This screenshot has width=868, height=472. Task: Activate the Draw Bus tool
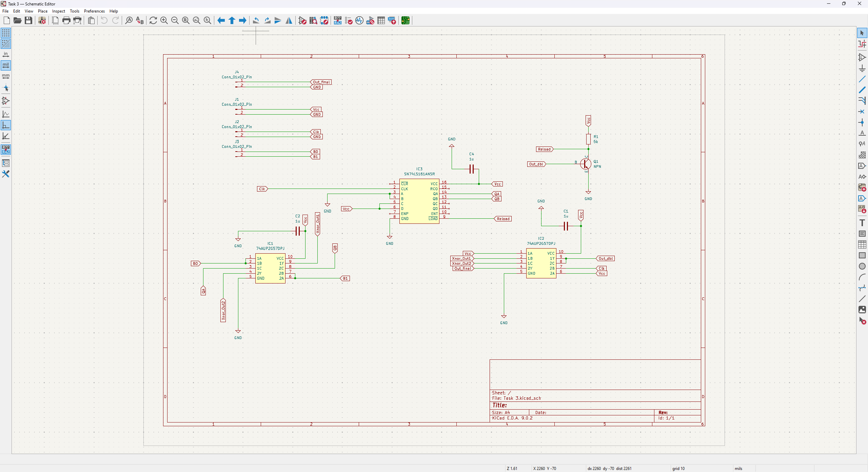click(x=862, y=90)
